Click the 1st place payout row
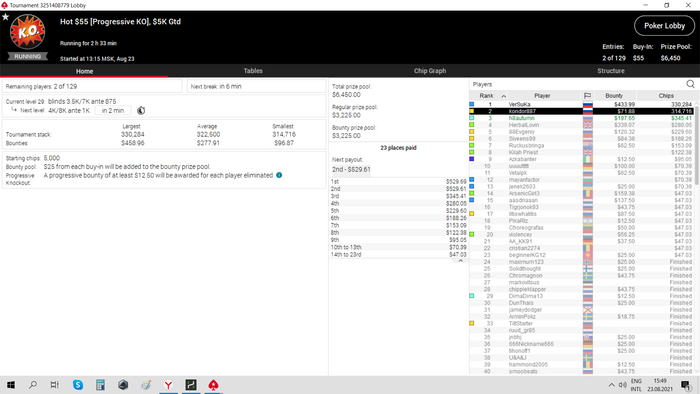 (x=398, y=182)
